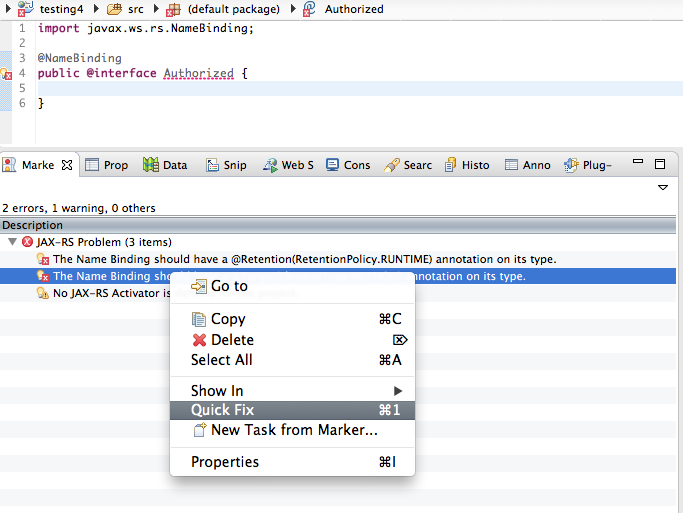Choose Go to from the context menu
The width and height of the screenshot is (683, 513).
click(x=292, y=286)
